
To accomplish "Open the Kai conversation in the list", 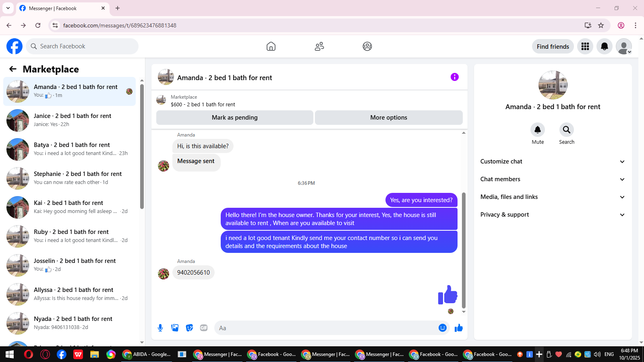I will coord(69,207).
